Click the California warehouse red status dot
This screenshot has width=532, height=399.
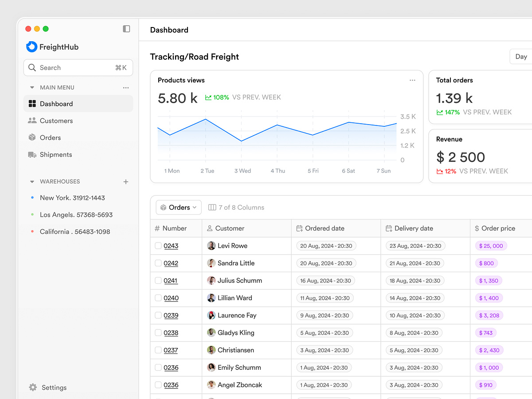pos(33,231)
